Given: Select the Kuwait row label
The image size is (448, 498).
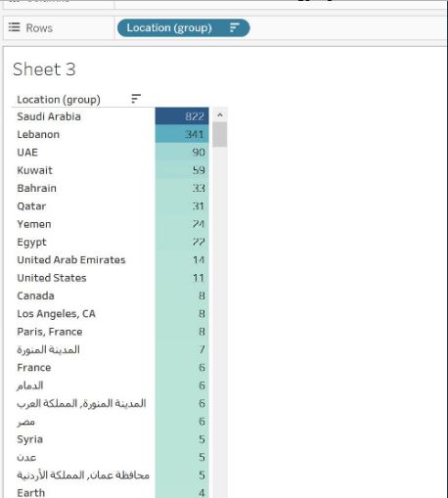Looking at the screenshot, I should [35, 170].
